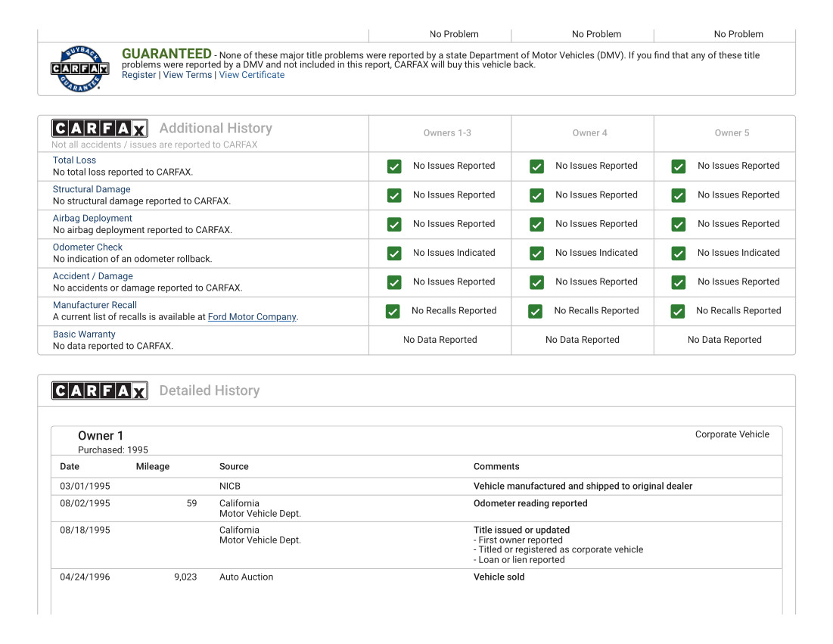Click the 04/24/1996 date entry
The width and height of the screenshot is (833, 644).
pos(85,577)
